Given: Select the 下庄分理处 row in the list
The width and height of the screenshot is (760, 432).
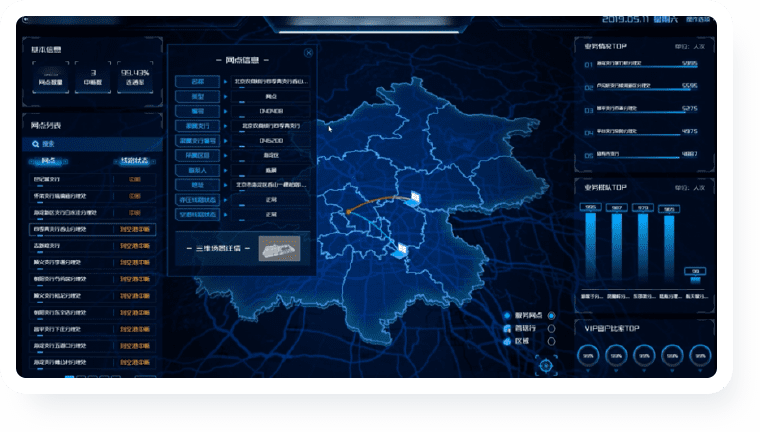Looking at the screenshot, I should point(92,329).
